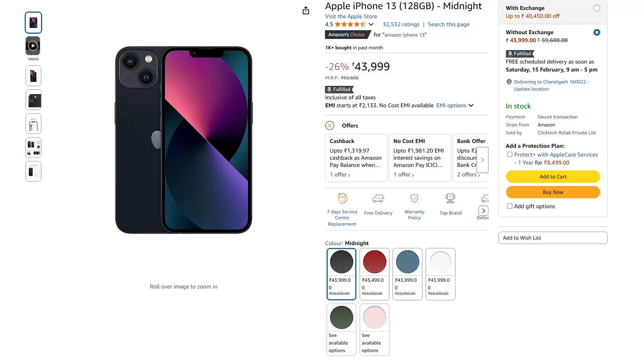Play the product video thumbnail
This screenshot has height=358, width=644.
click(33, 46)
